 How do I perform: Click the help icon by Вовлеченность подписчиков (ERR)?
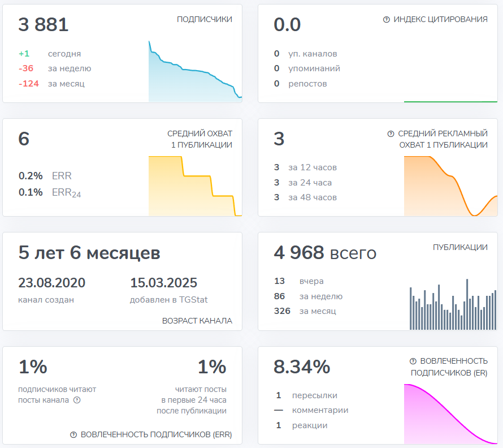73,435
